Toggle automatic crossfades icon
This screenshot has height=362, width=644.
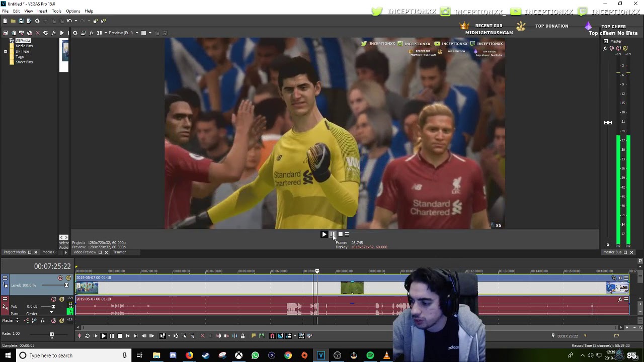point(280,336)
